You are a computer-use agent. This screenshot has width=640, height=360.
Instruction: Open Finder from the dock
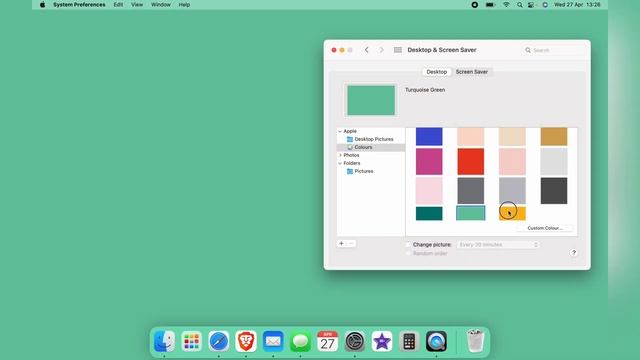[164, 341]
